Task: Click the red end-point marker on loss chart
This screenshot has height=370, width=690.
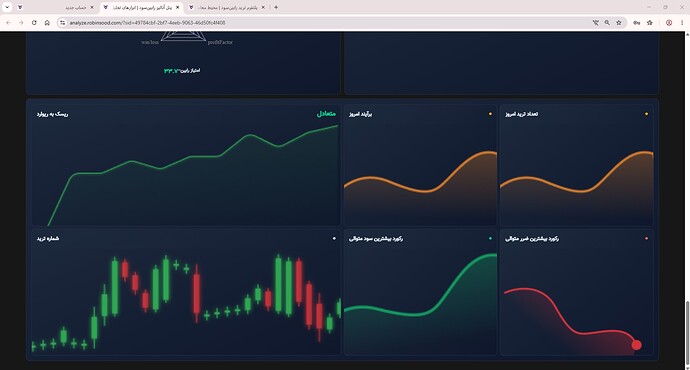Action: (x=636, y=345)
